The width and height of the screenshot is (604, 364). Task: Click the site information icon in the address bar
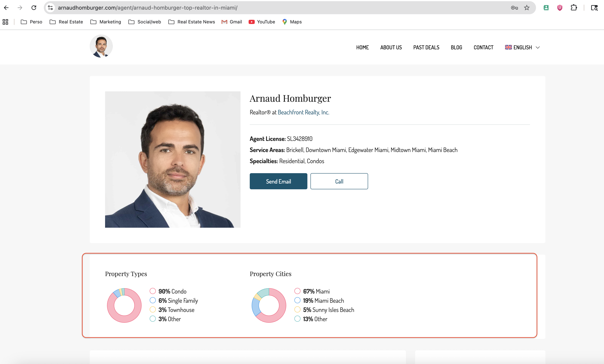pyautogui.click(x=51, y=8)
